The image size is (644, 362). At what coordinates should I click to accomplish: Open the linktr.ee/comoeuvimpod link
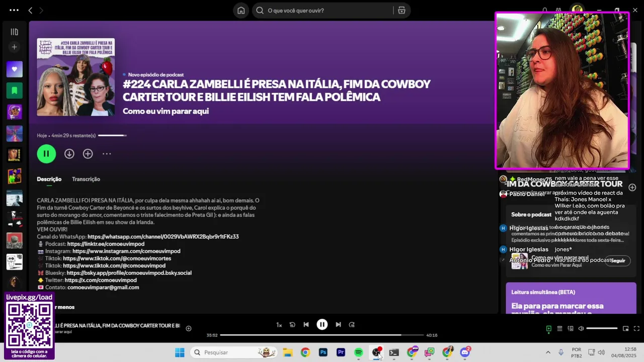pyautogui.click(x=106, y=244)
